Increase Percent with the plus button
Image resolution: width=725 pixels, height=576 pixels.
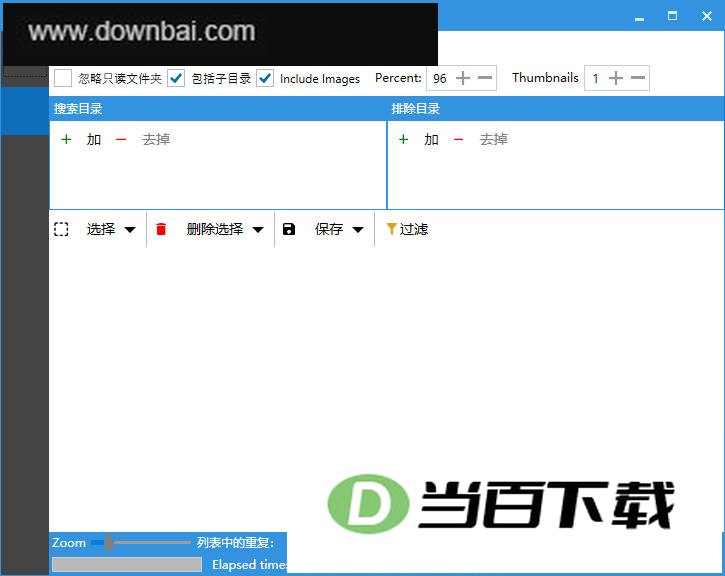pos(463,78)
